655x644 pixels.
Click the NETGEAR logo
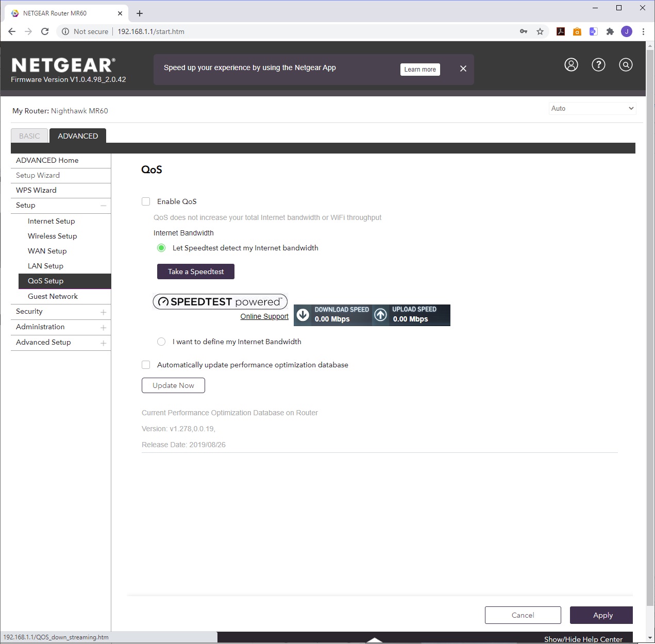pos(63,65)
